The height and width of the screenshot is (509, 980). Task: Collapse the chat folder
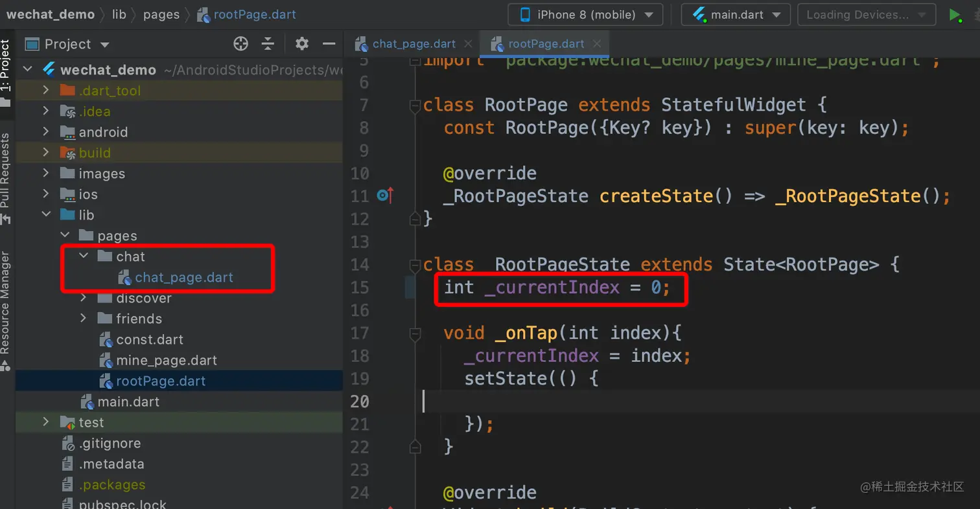(x=84, y=256)
